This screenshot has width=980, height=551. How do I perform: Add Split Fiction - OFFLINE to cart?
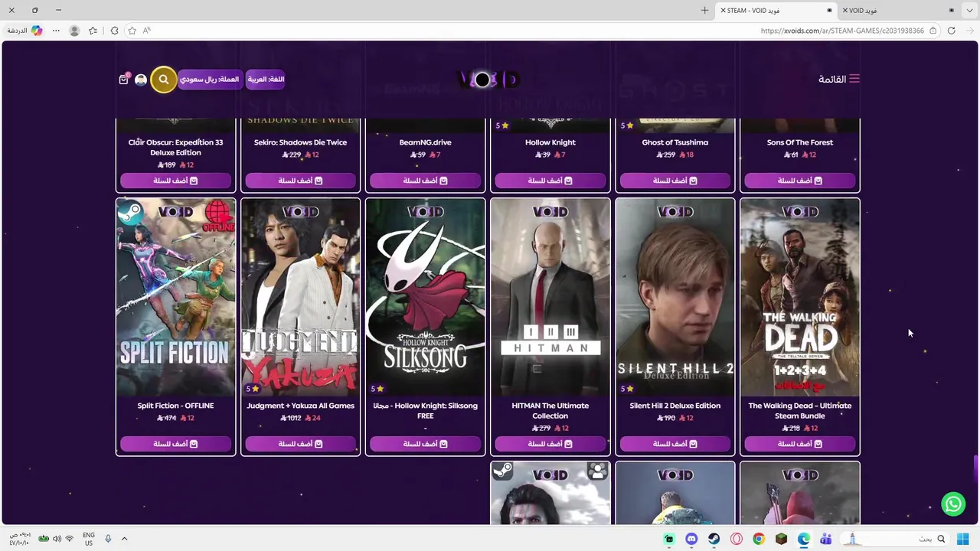pyautogui.click(x=175, y=444)
